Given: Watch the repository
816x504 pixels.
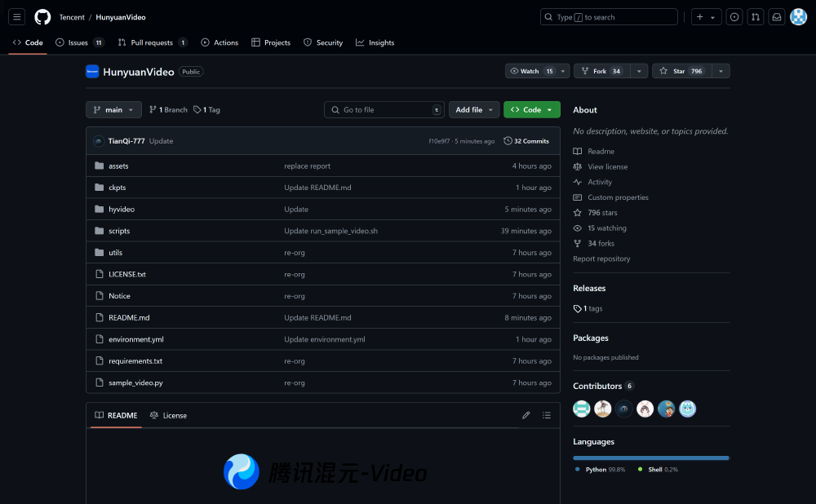Looking at the screenshot, I should click(x=531, y=71).
